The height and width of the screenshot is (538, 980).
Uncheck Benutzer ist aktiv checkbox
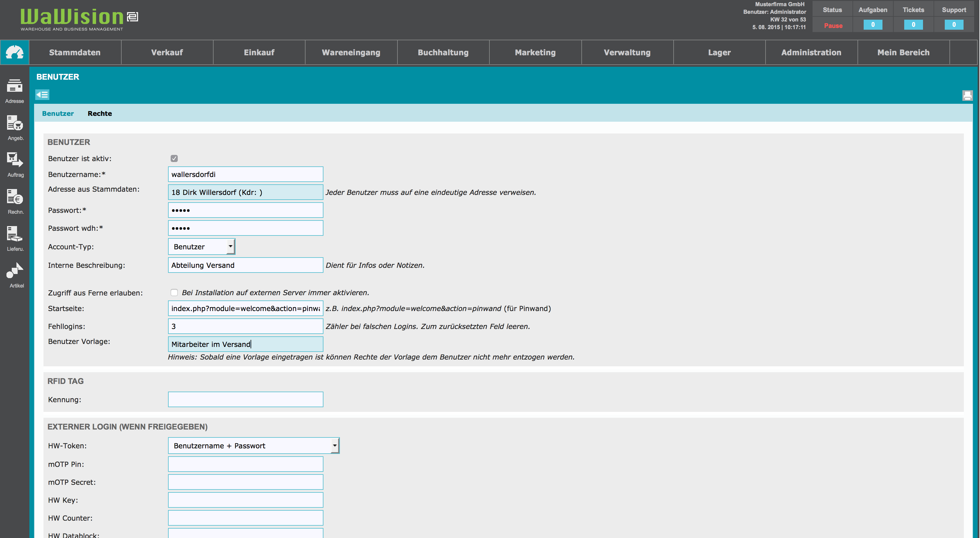[x=174, y=158]
